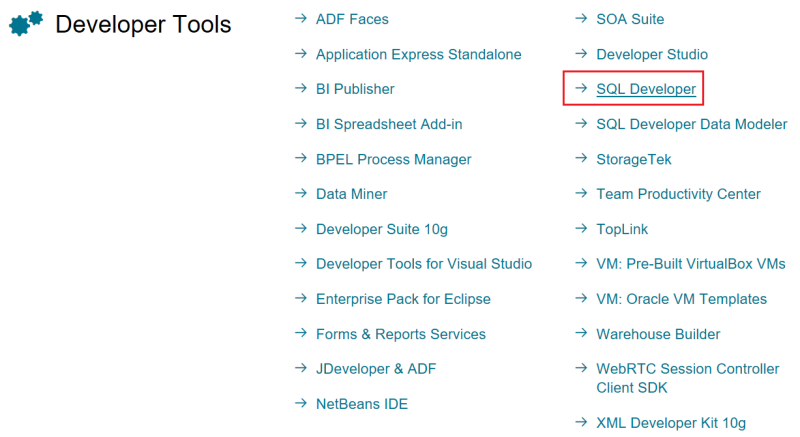
Task: Click the arrow icon beside BI Publisher
Action: click(x=301, y=88)
